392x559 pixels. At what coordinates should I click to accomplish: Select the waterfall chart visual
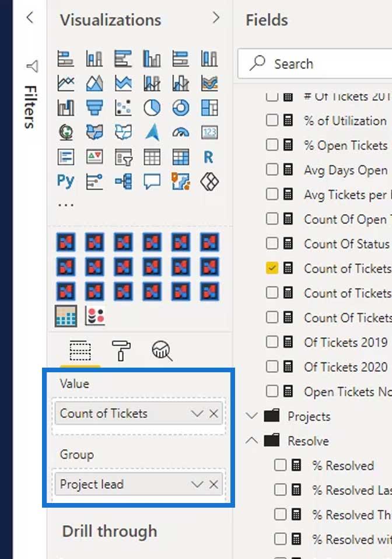pos(66,108)
